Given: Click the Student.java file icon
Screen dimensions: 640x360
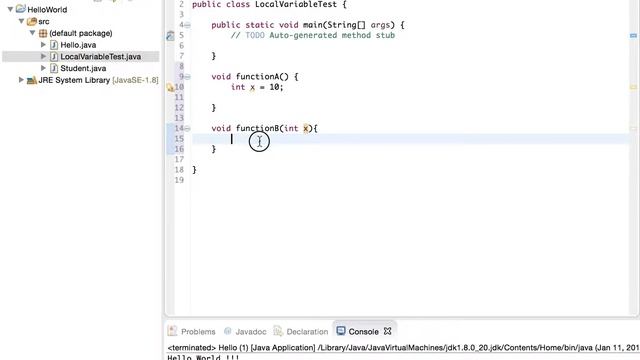Looking at the screenshot, I should coord(54,68).
